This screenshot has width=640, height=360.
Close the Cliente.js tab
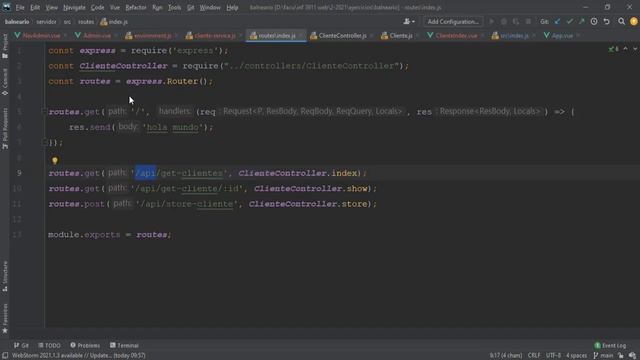[x=417, y=36]
